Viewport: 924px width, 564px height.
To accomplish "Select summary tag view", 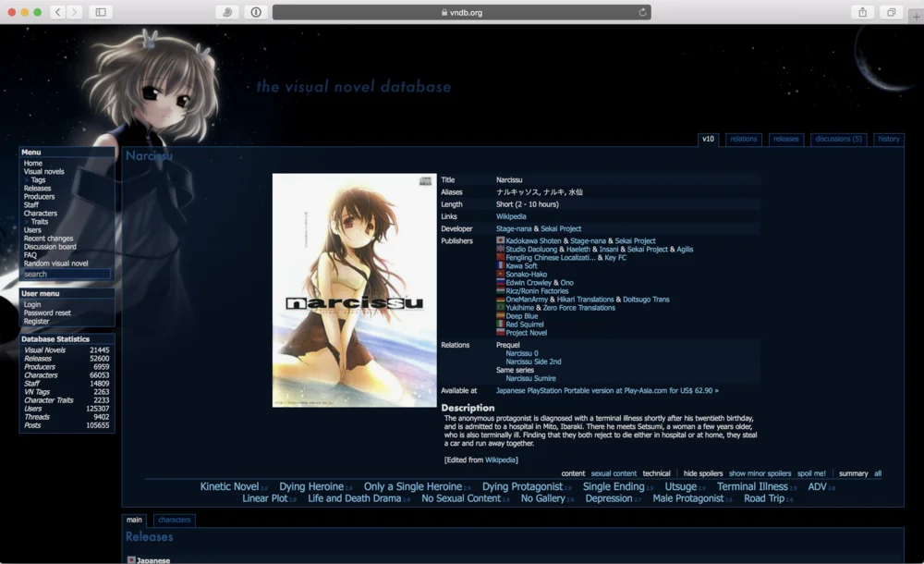I will (853, 473).
